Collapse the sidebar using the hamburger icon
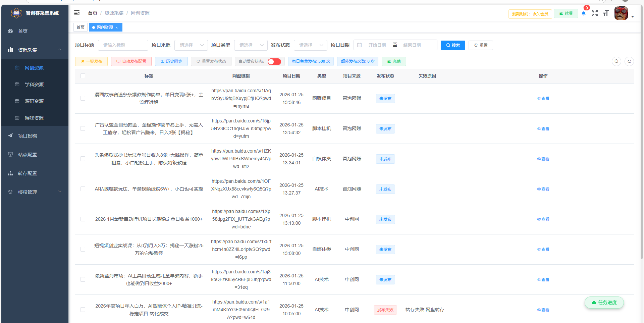Screen dimensions: 644x323 pyautogui.click(x=77, y=13)
